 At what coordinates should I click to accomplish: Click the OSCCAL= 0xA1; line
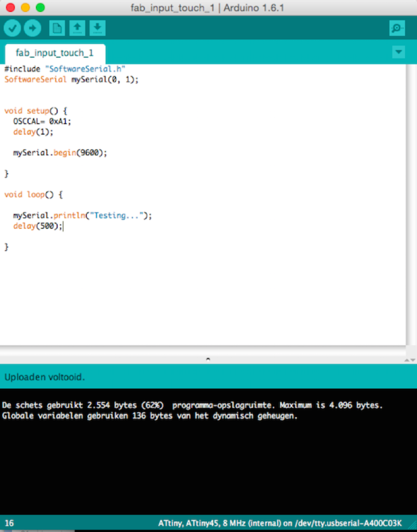[42, 121]
